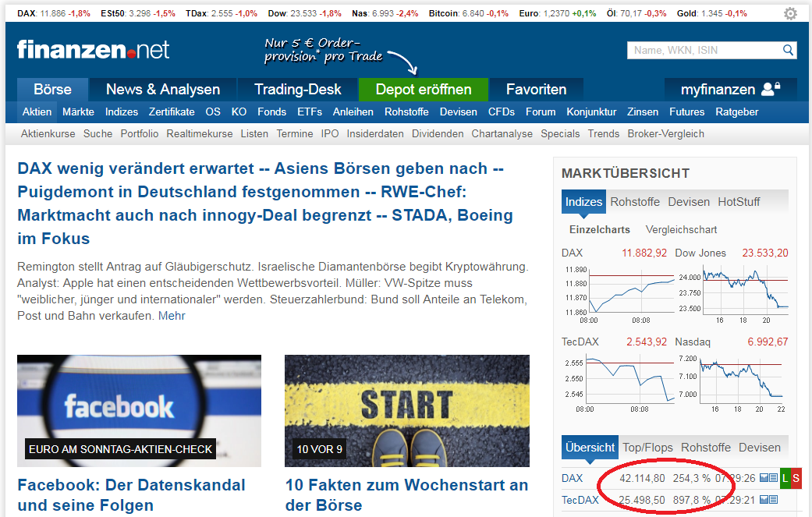Click Bitcoin quote in top ticker
The image size is (812, 517).
469,13
